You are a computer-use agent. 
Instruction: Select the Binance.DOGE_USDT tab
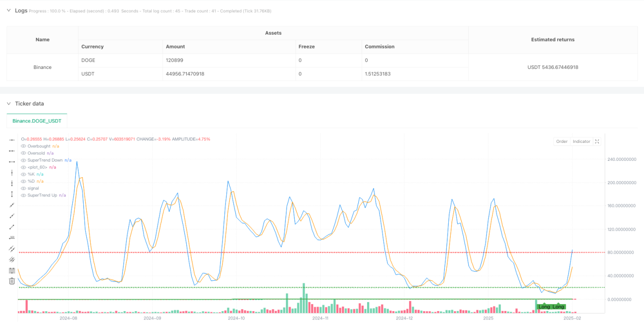pyautogui.click(x=37, y=121)
